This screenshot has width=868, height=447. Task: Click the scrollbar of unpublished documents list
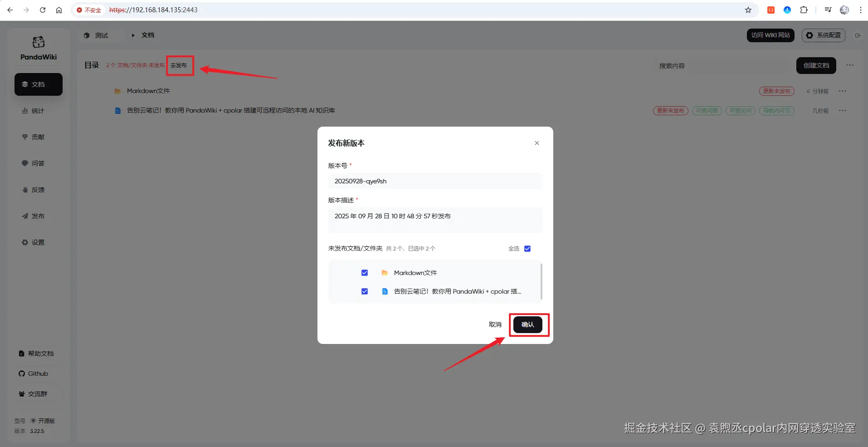541,281
